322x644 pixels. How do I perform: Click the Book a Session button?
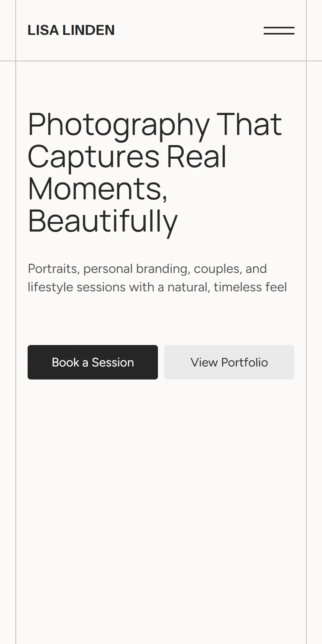click(93, 362)
